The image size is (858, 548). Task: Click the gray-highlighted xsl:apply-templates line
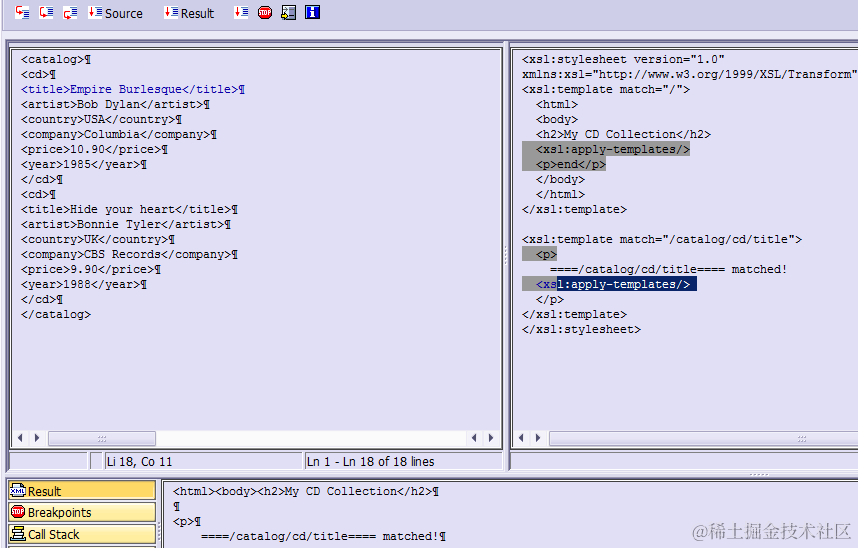coord(606,149)
